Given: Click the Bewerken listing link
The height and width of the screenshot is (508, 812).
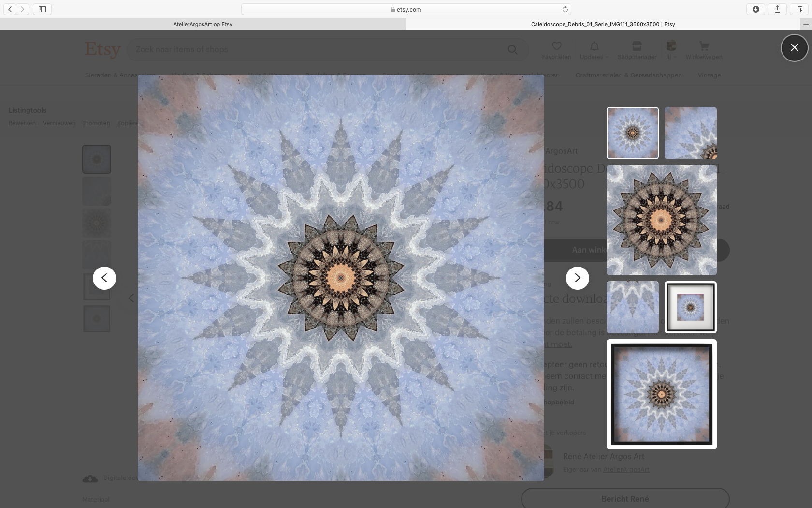Looking at the screenshot, I should [x=22, y=123].
